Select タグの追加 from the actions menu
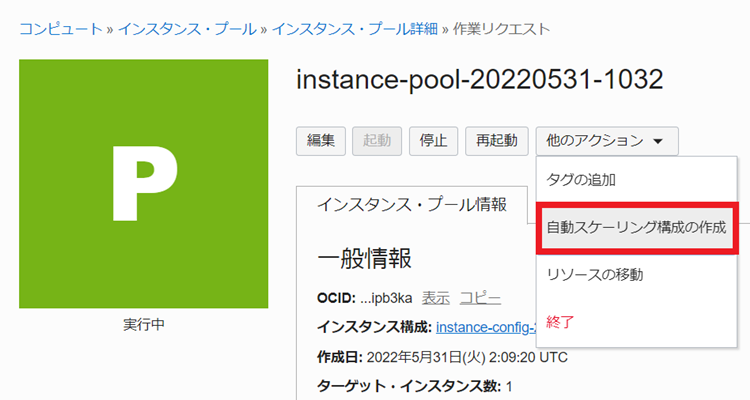The height and width of the screenshot is (400, 750). click(x=581, y=181)
